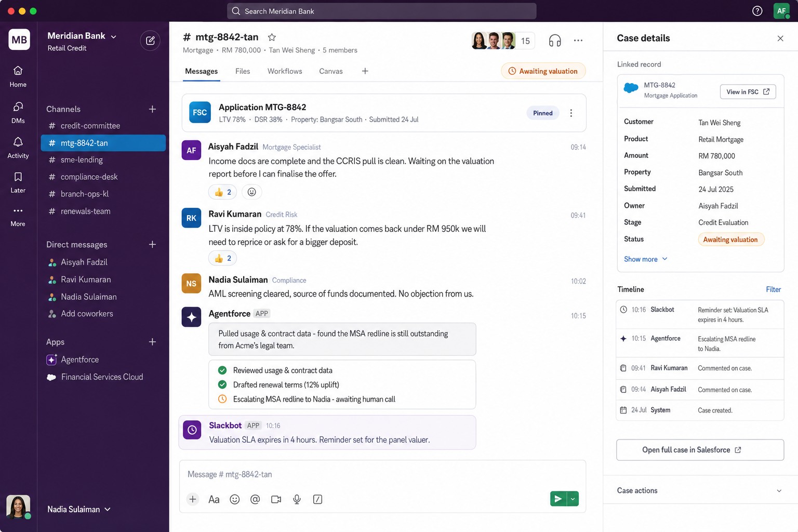The image size is (798, 532).
Task: Open slash shortcuts icon in composer
Action: [x=317, y=499]
